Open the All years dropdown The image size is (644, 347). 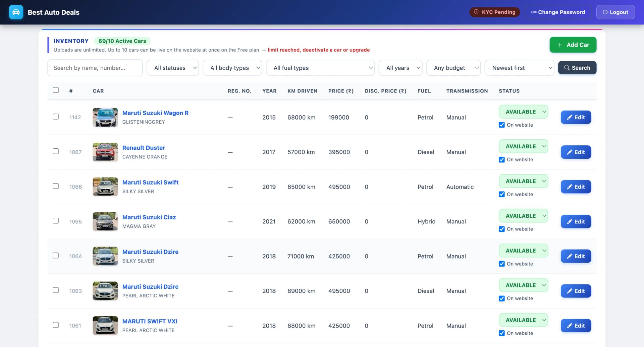[400, 68]
